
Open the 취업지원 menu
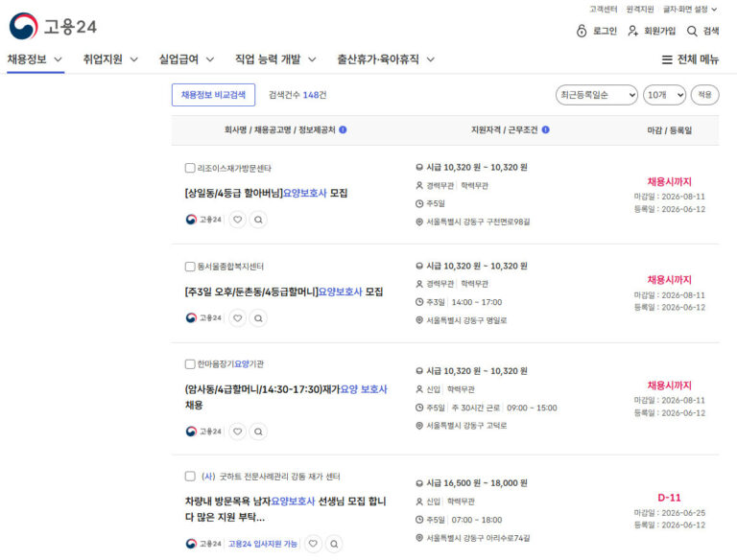click(x=103, y=59)
